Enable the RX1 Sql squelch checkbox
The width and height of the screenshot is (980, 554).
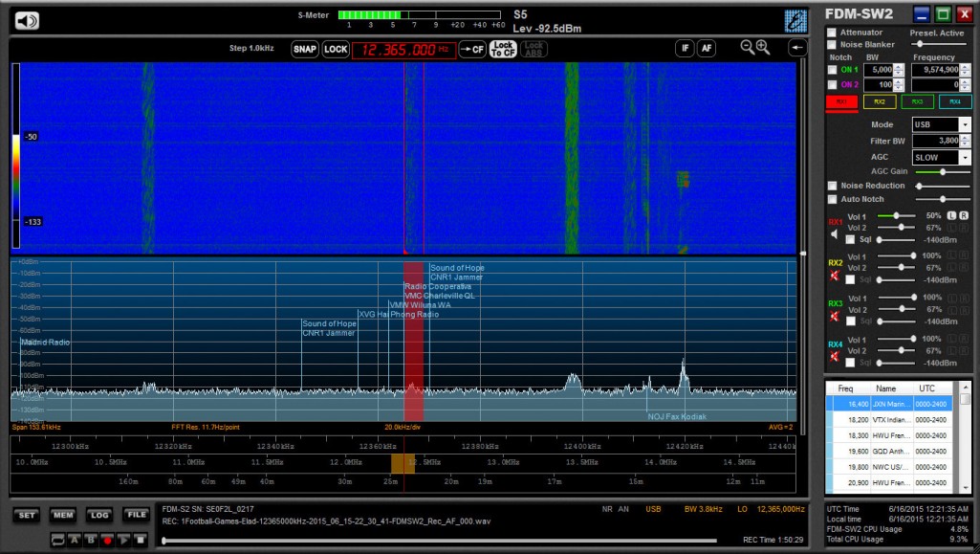(x=850, y=239)
